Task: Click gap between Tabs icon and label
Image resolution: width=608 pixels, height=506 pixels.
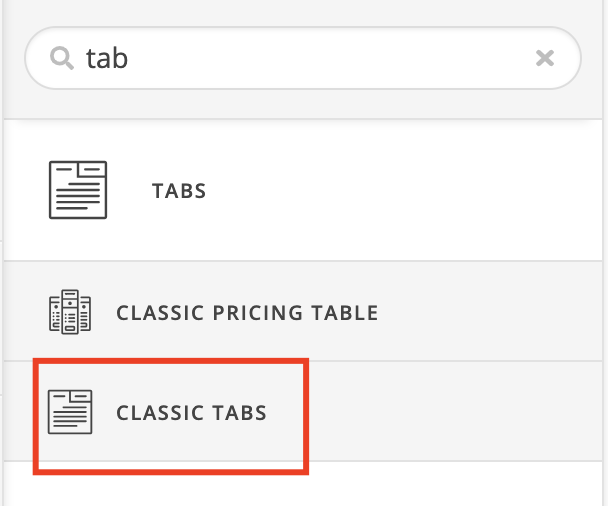Action: click(129, 190)
